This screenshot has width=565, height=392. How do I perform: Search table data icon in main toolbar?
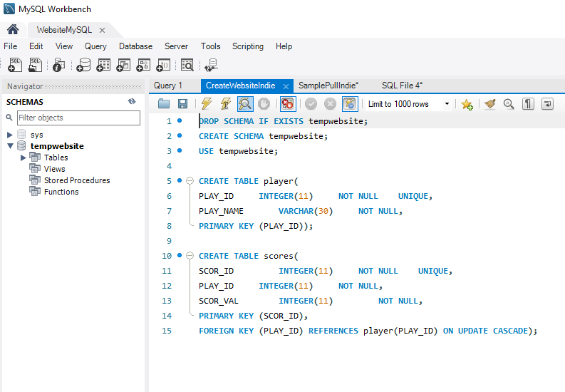coord(187,65)
